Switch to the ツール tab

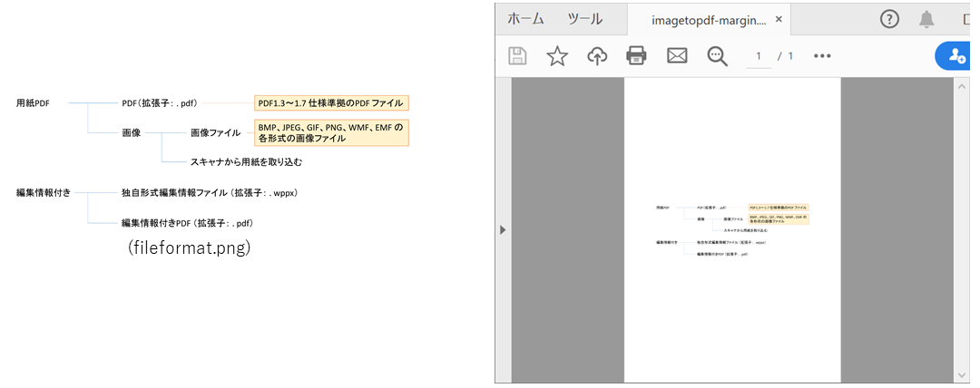pyautogui.click(x=585, y=18)
